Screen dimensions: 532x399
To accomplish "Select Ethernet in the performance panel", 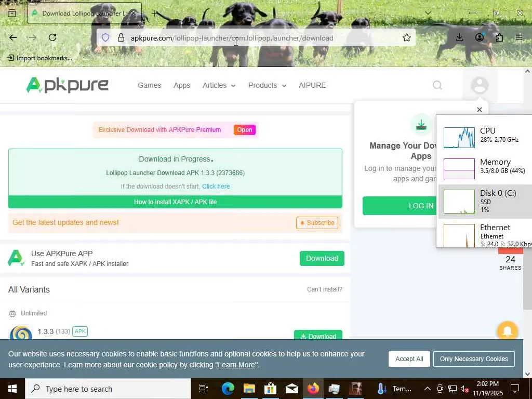I will (x=486, y=234).
